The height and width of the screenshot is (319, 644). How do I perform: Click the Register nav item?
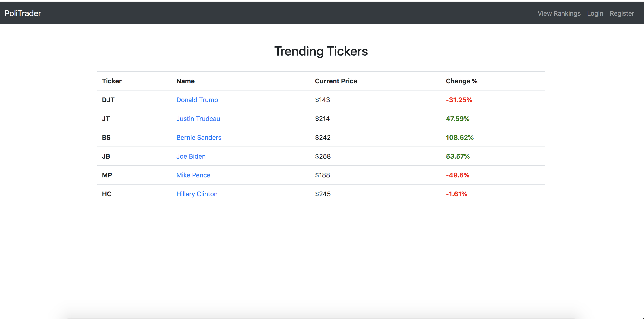(x=622, y=13)
